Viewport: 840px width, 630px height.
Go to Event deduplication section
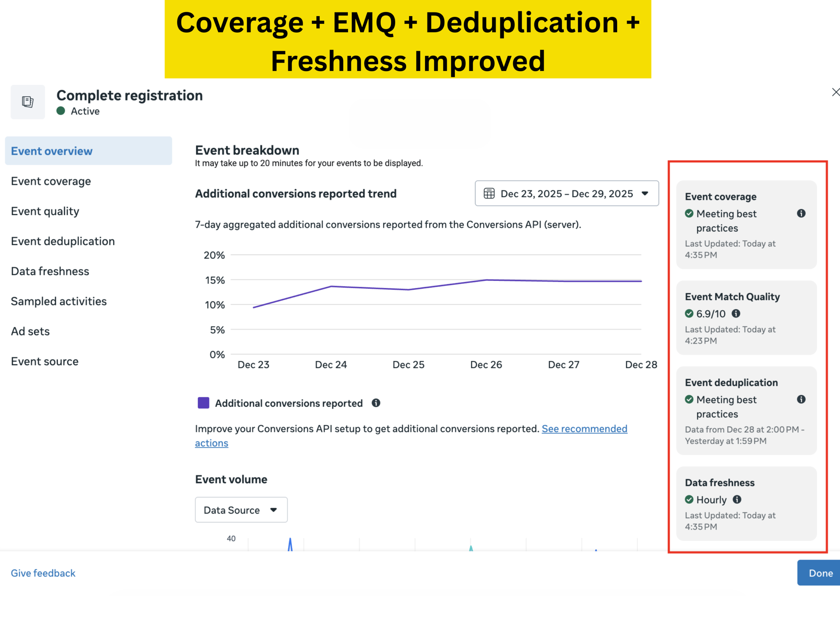pos(63,241)
